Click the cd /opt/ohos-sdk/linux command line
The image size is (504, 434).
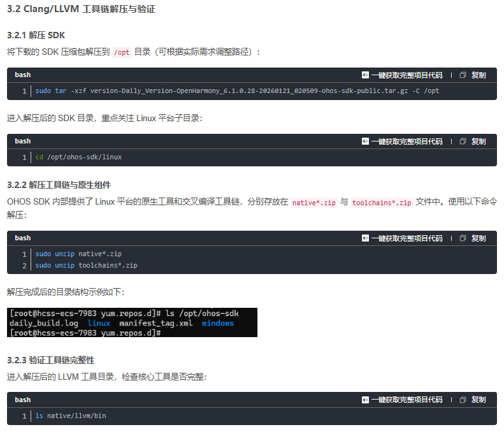coord(78,157)
